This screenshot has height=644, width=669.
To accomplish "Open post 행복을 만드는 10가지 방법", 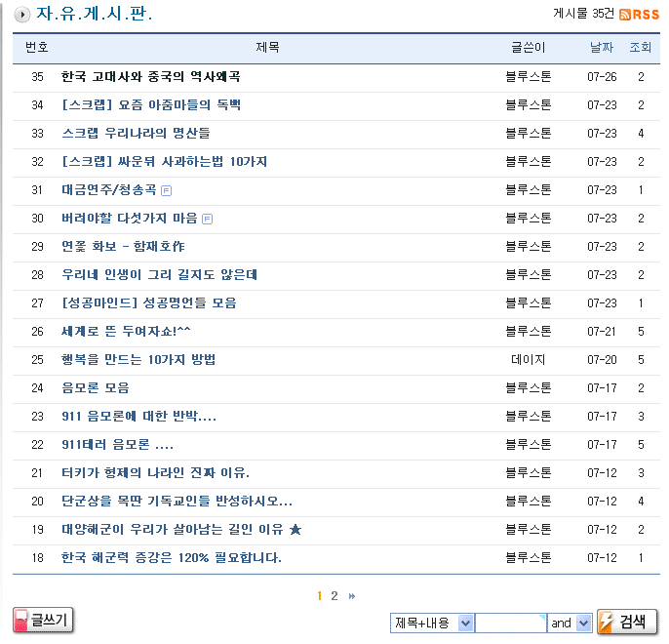I will click(x=138, y=360).
